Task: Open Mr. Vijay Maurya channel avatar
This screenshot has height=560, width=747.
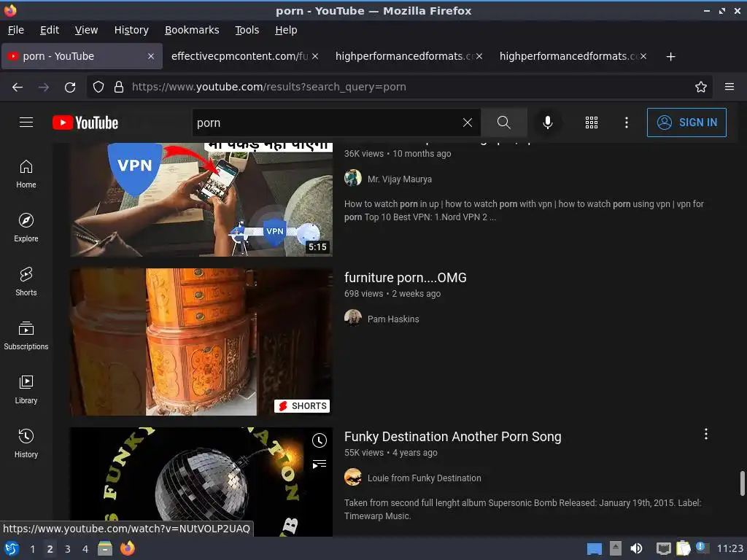Action: [x=353, y=179]
